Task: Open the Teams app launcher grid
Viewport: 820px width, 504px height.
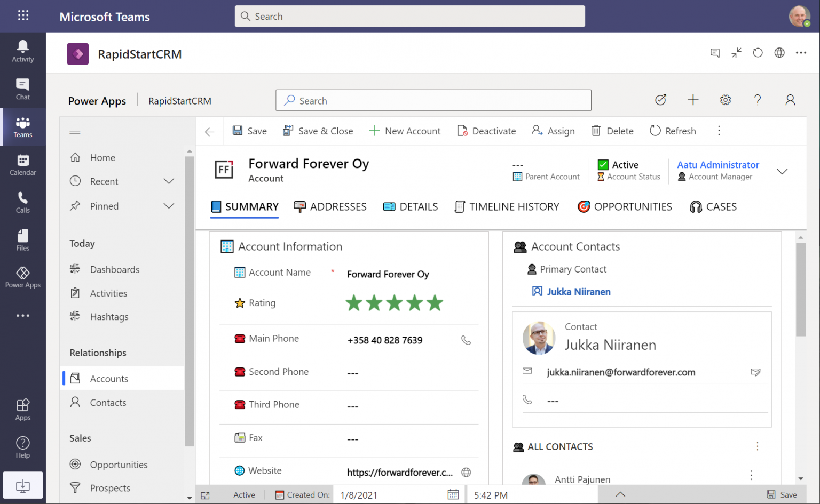Action: coord(23,15)
